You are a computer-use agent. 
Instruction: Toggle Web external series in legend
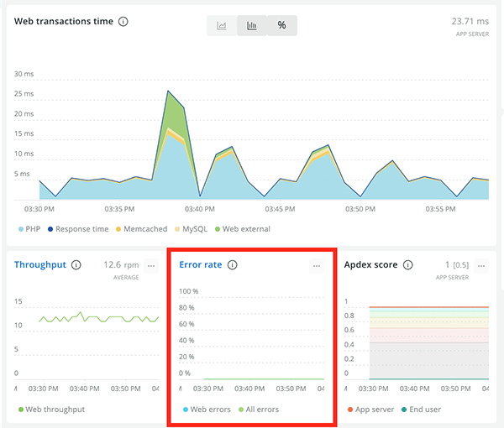coord(243,229)
